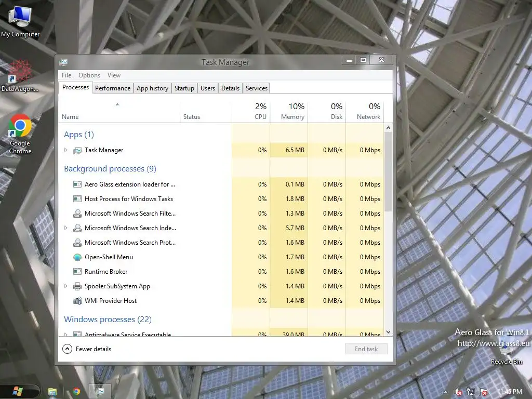Click the Spooler SubSystem App printer icon

(x=77, y=286)
